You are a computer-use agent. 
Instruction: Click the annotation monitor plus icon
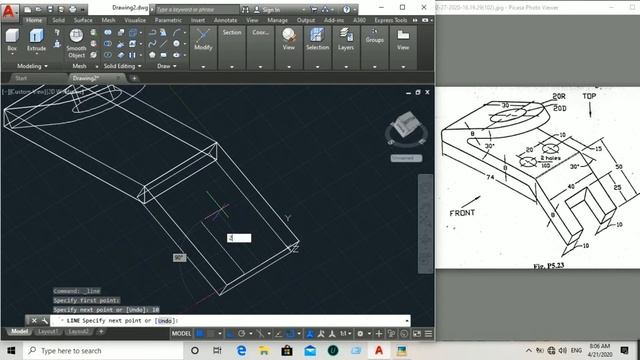point(379,334)
